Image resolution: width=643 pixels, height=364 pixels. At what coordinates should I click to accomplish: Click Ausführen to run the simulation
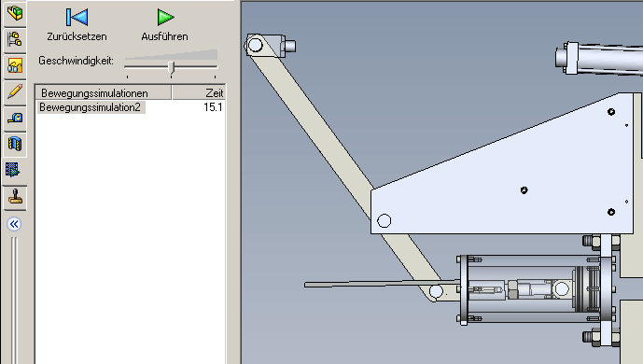coord(165,24)
